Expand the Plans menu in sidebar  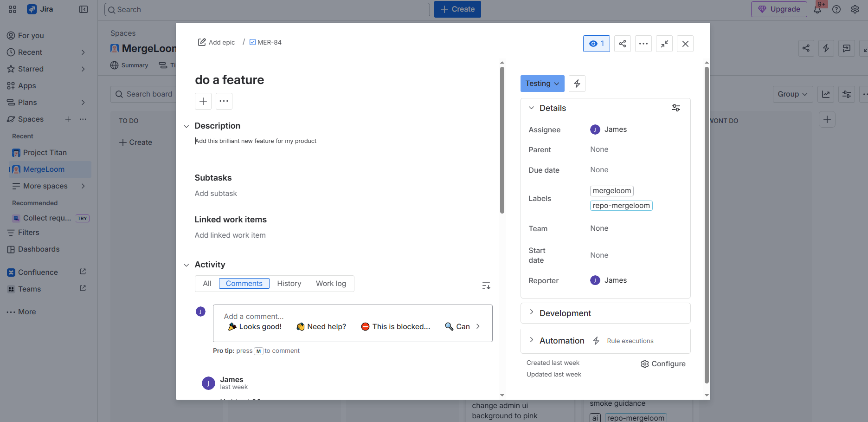click(x=83, y=103)
